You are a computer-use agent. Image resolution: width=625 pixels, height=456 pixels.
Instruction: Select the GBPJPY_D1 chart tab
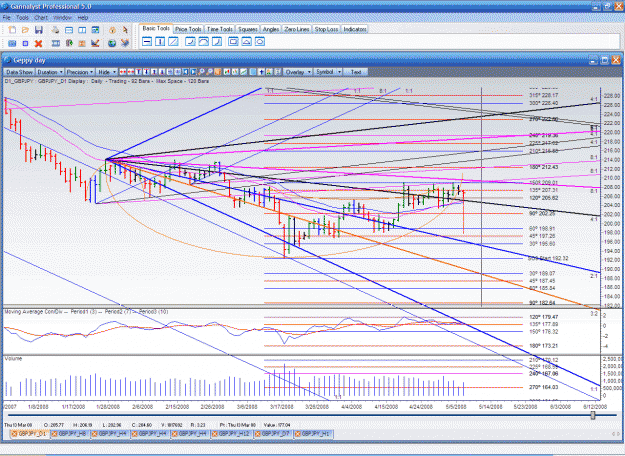coord(30,434)
